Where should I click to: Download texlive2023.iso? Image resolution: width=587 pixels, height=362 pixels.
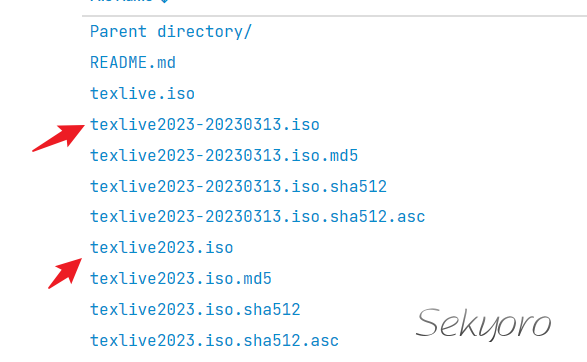tap(161, 248)
